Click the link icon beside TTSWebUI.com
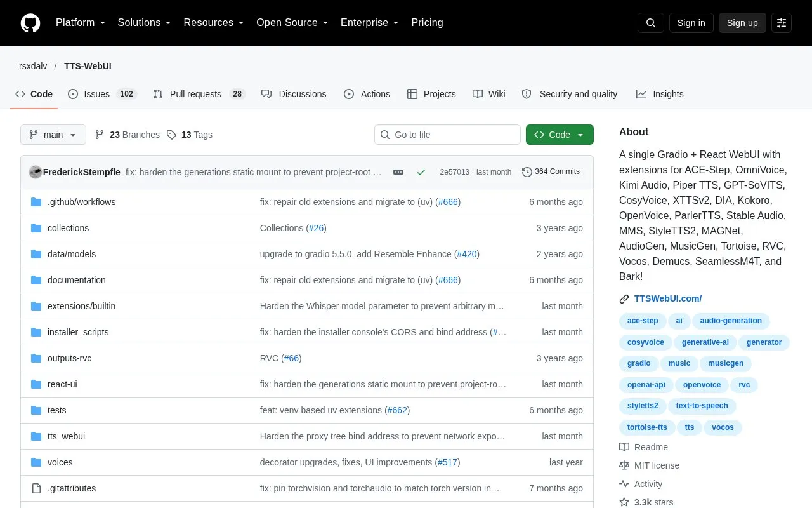812x508 pixels. [x=624, y=298]
